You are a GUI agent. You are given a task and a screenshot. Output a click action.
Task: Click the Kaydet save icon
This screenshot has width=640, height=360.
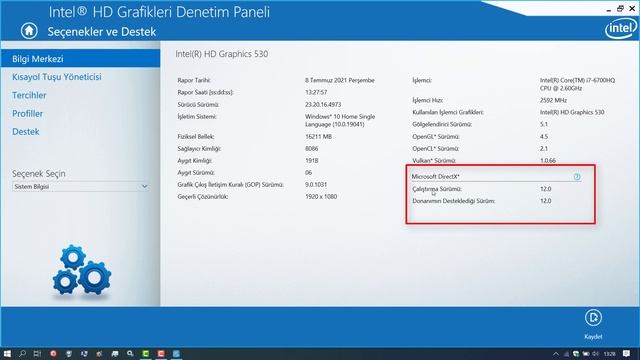(x=593, y=318)
